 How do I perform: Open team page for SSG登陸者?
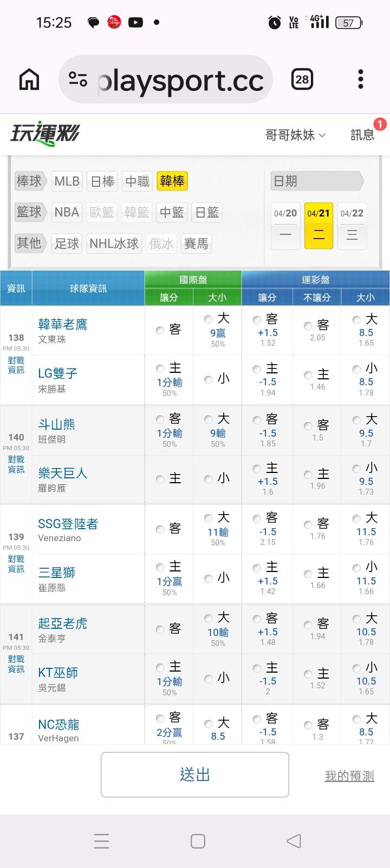68,524
